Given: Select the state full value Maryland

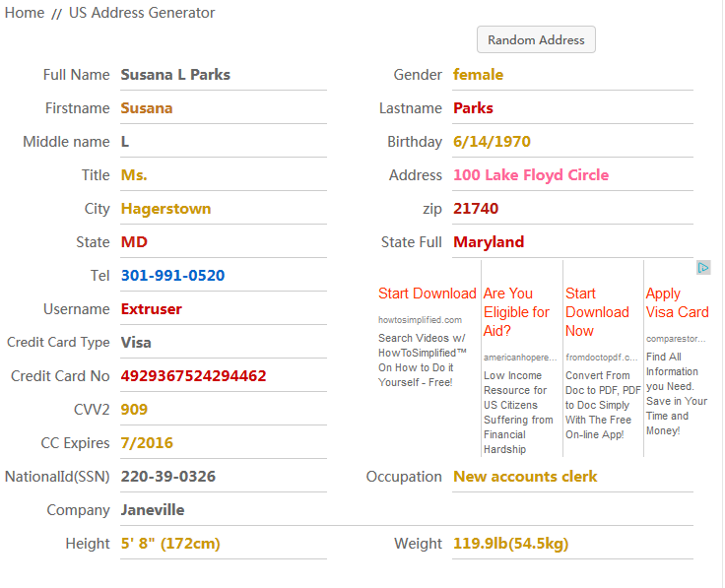Looking at the screenshot, I should [x=489, y=242].
